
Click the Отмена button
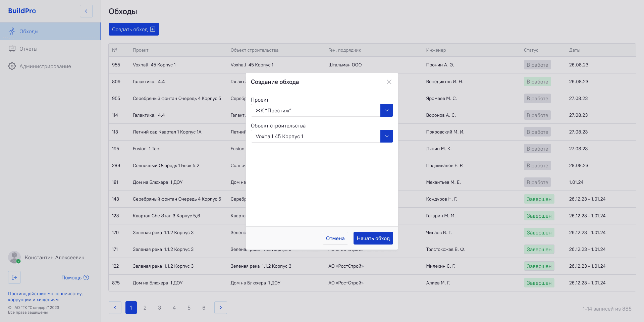coord(335,238)
